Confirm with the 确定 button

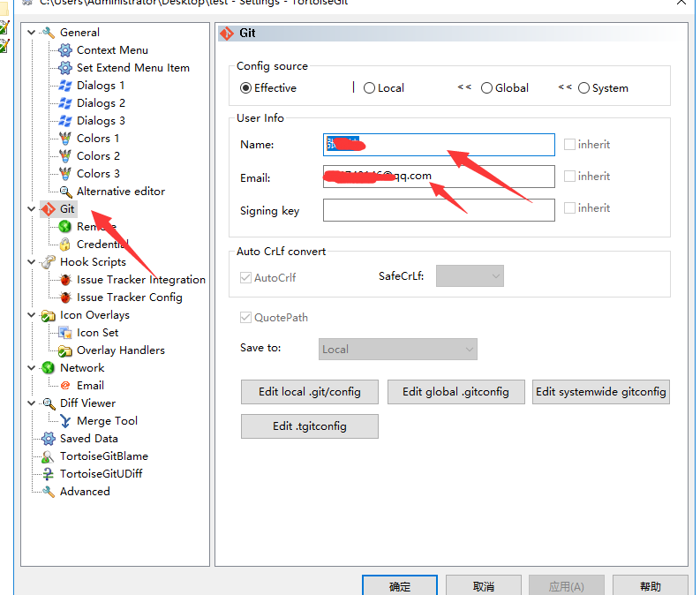[x=400, y=585]
